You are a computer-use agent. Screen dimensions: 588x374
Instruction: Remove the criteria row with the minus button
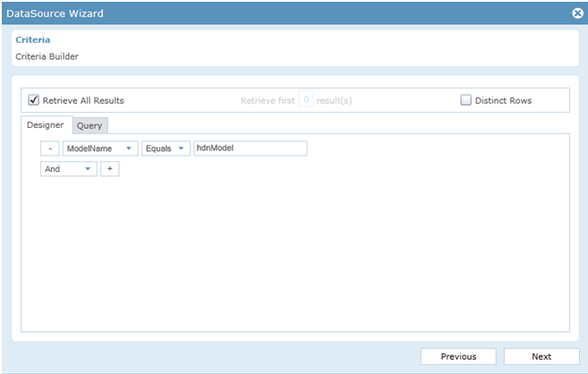(50, 149)
